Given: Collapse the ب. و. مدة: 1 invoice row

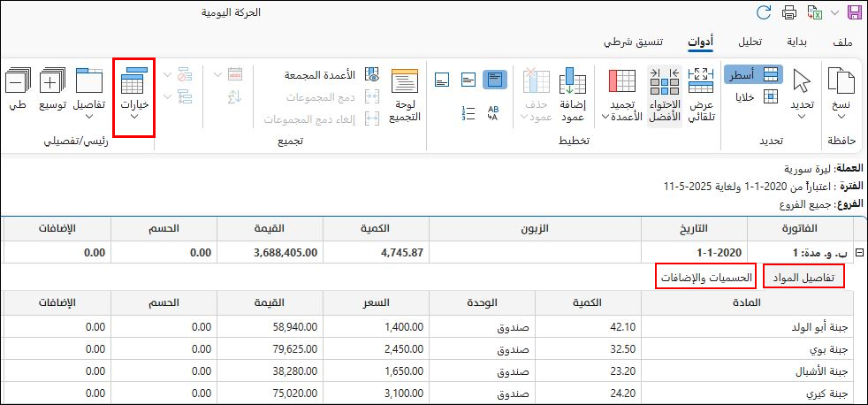Looking at the screenshot, I should pos(860,252).
